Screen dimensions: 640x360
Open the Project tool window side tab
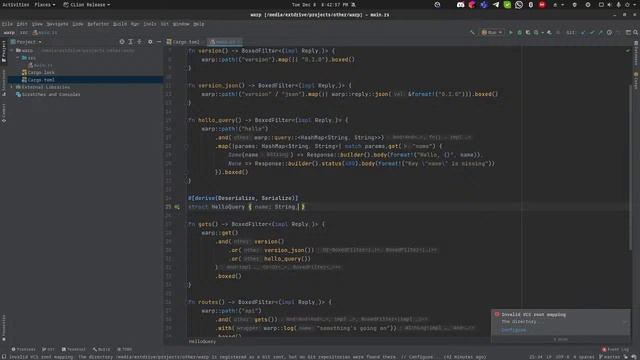(4, 51)
